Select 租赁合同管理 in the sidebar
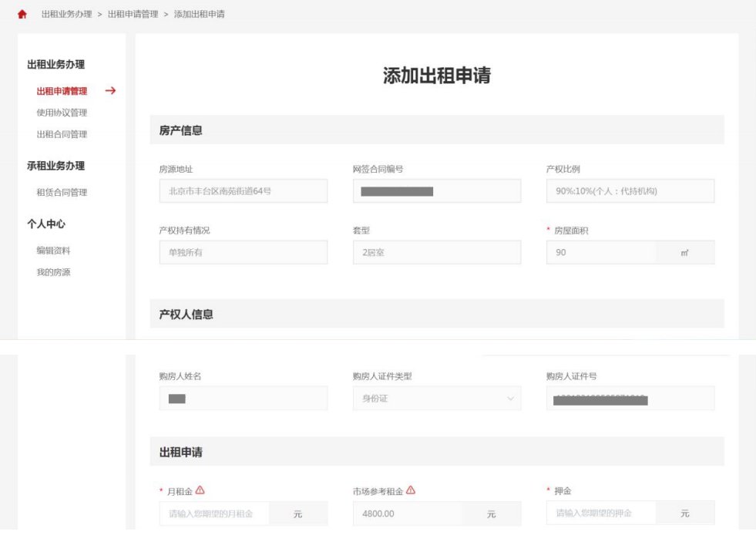 (x=62, y=193)
